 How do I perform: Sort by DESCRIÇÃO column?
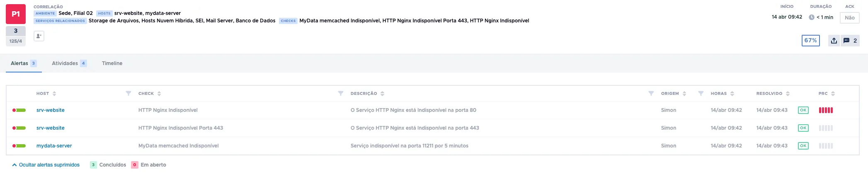coord(382,94)
